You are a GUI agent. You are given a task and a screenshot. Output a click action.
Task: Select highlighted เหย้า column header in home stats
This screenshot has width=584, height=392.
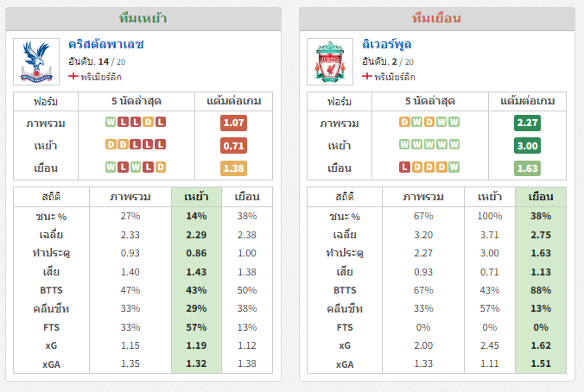pos(196,197)
